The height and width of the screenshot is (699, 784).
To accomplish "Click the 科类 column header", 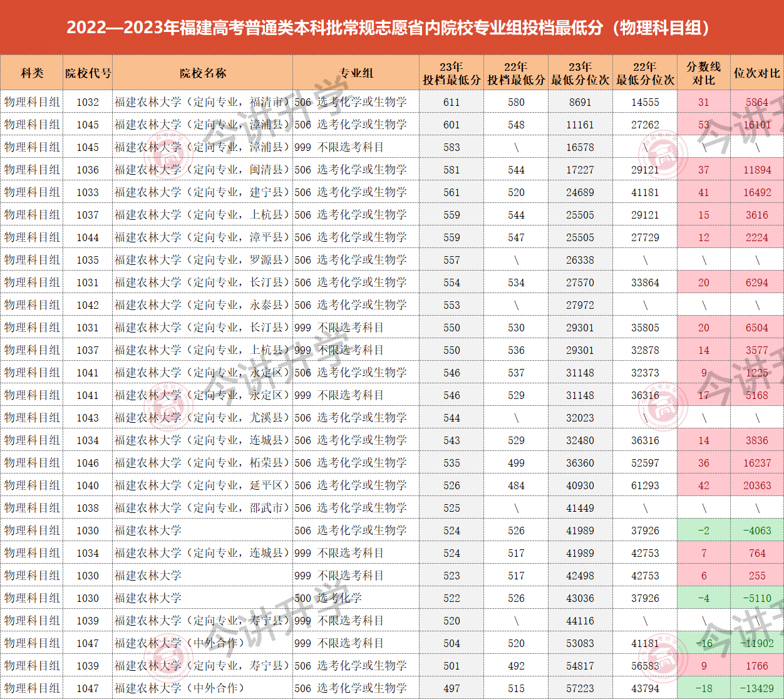I will tap(32, 73).
